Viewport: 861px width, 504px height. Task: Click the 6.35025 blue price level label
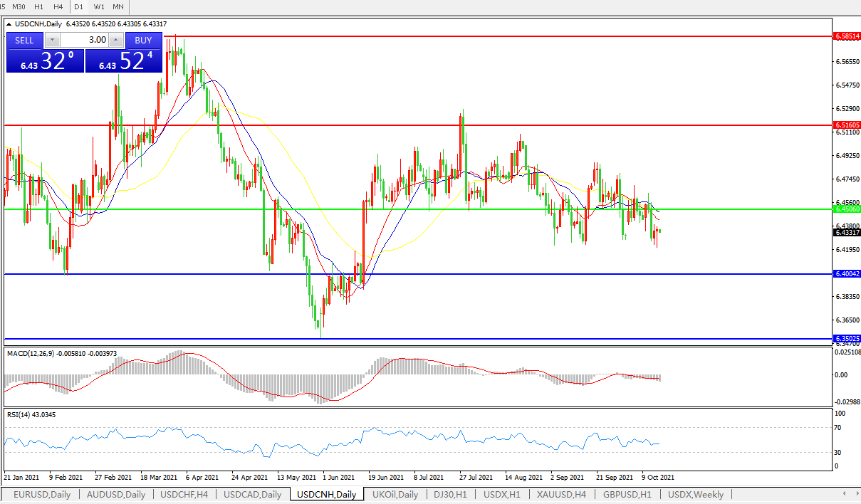(846, 339)
